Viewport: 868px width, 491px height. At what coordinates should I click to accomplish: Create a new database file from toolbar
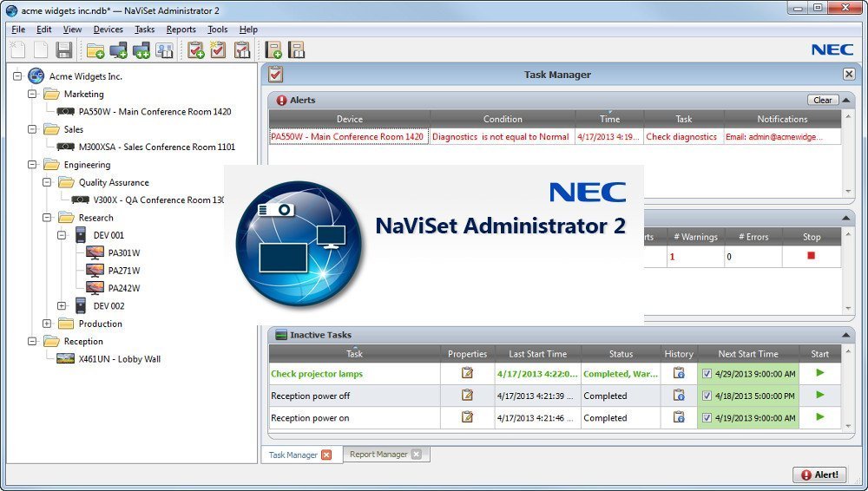click(17, 49)
